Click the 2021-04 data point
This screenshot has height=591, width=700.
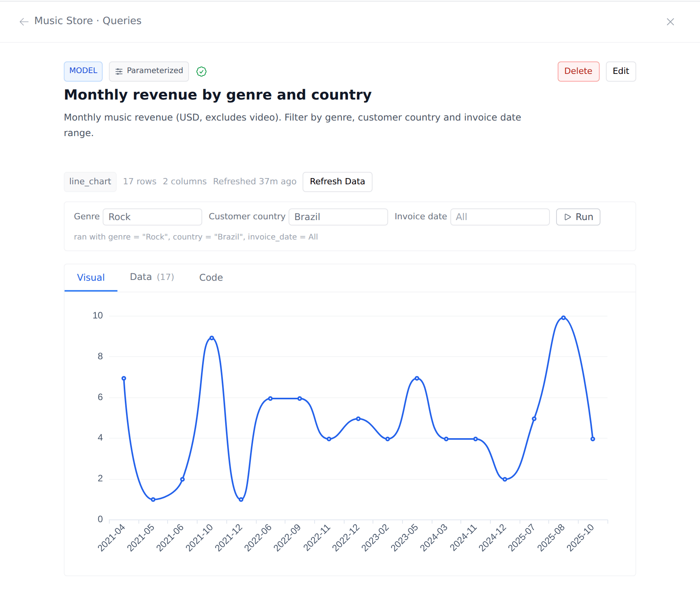(x=124, y=378)
